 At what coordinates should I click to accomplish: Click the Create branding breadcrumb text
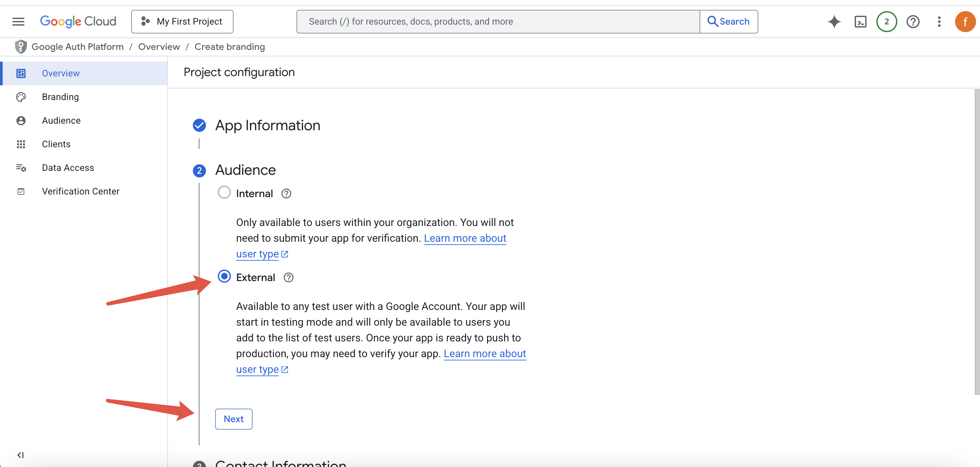230,47
